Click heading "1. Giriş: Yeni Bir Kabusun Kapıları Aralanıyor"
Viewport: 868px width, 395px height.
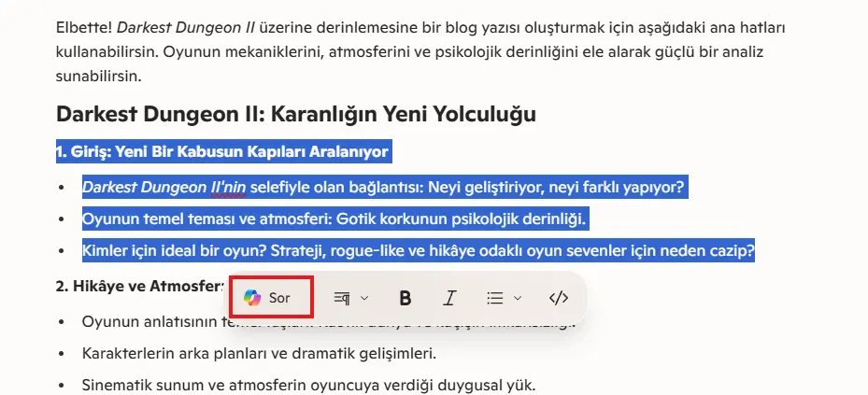point(223,151)
